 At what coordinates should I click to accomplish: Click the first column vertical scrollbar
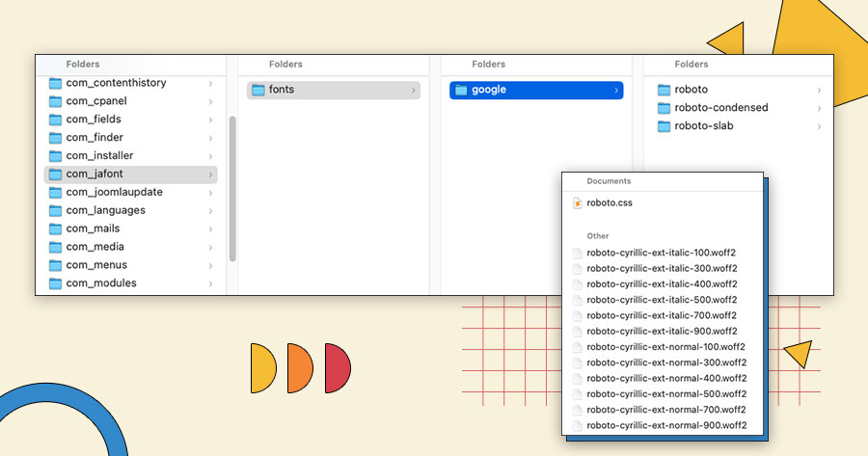232,189
